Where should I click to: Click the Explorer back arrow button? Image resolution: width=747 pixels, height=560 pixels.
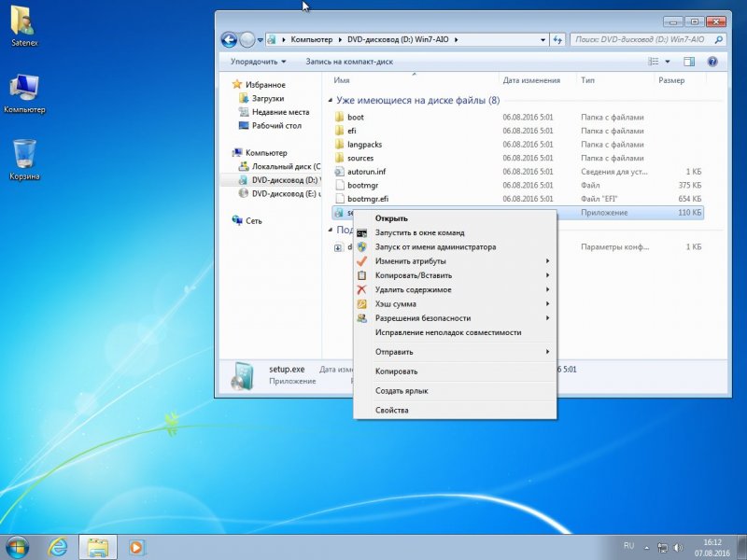point(229,40)
